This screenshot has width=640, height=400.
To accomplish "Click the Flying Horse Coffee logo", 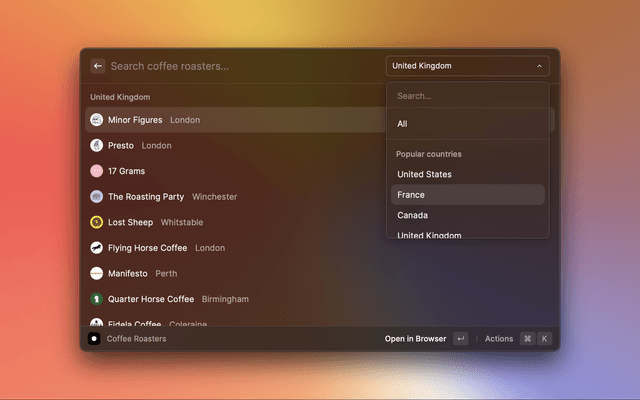I will click(97, 248).
